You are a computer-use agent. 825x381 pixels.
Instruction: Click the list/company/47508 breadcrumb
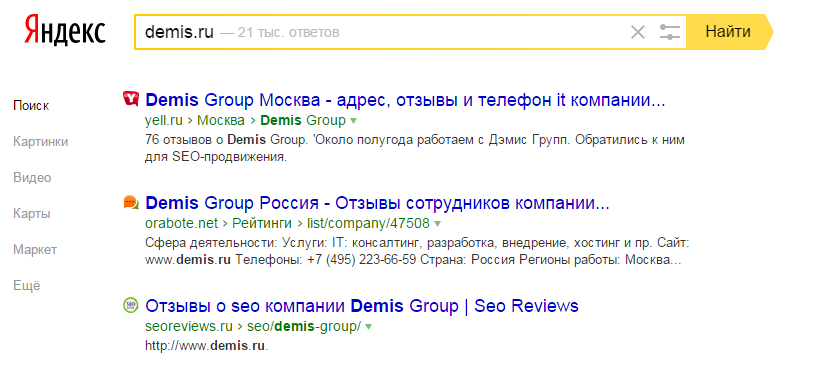pos(368,224)
